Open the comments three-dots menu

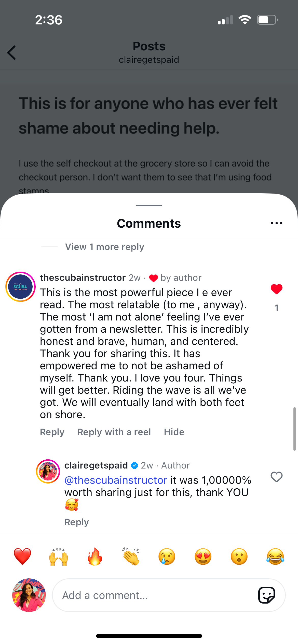pyautogui.click(x=276, y=223)
